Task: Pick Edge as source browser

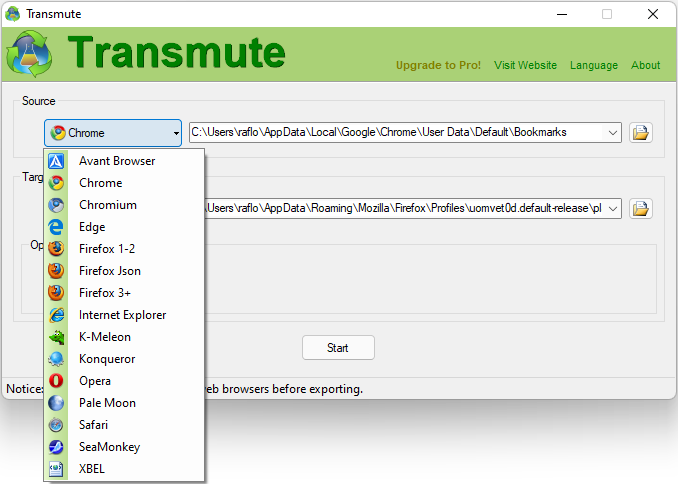Action: (125, 227)
